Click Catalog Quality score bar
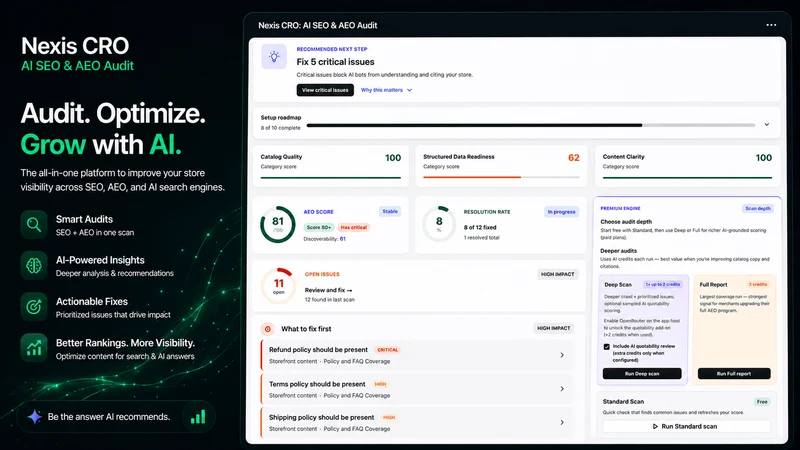 tap(331, 178)
